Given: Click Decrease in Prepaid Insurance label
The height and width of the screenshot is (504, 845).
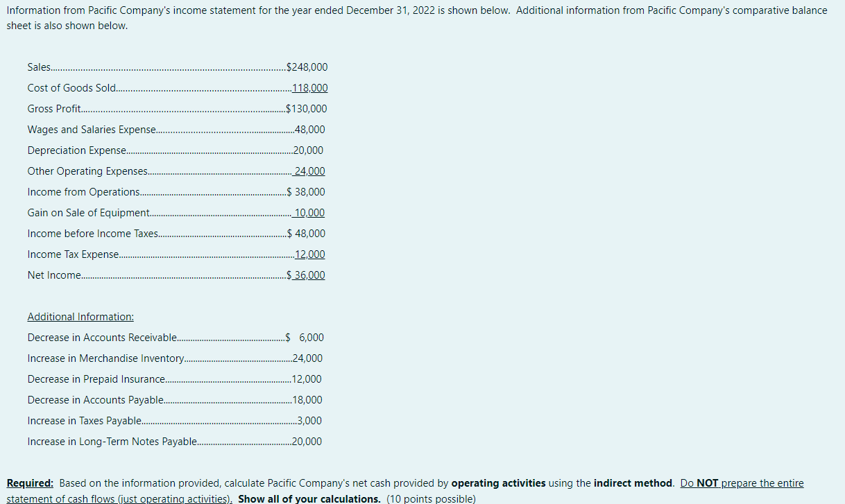Looking at the screenshot, I should 96,379.
